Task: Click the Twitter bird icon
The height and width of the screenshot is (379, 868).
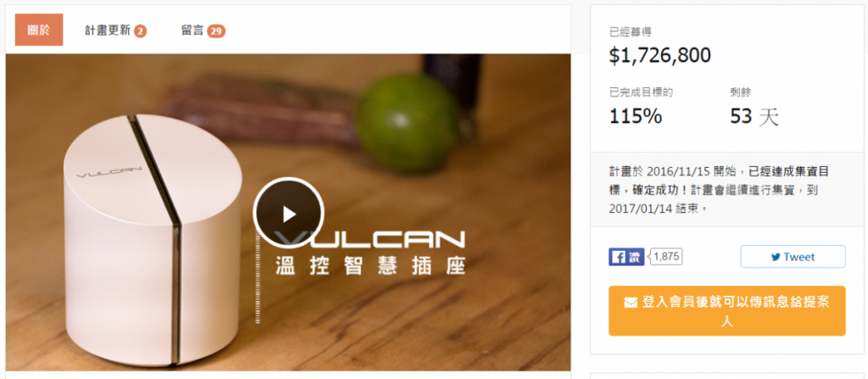Action: [776, 257]
